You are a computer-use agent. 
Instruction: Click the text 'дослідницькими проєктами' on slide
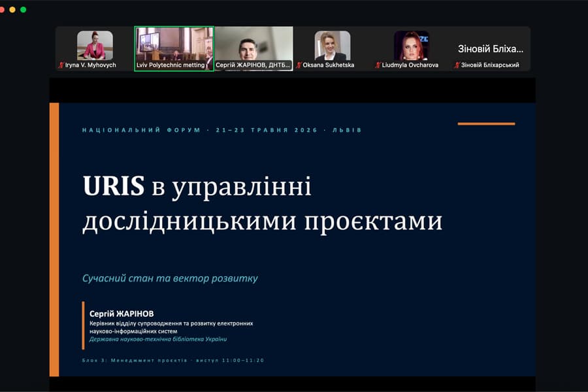coord(263,221)
